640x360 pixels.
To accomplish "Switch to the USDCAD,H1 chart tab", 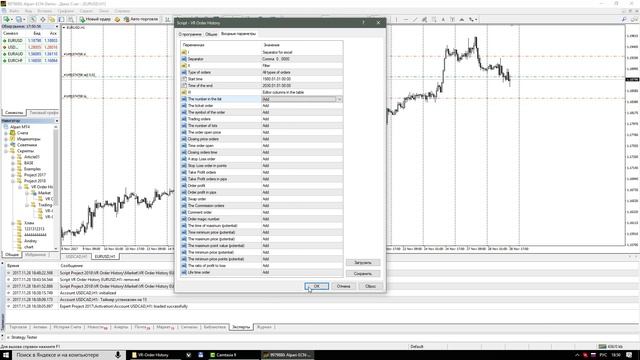I will [x=76, y=256].
